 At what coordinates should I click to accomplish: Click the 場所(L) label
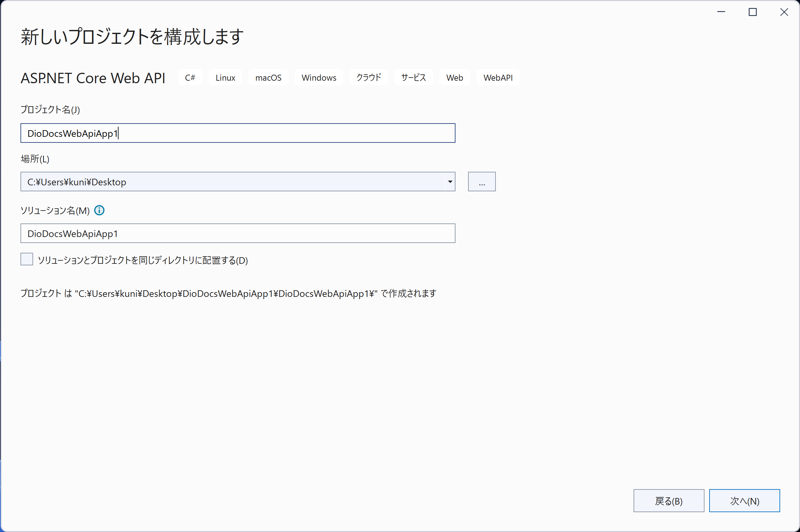pyautogui.click(x=35, y=159)
